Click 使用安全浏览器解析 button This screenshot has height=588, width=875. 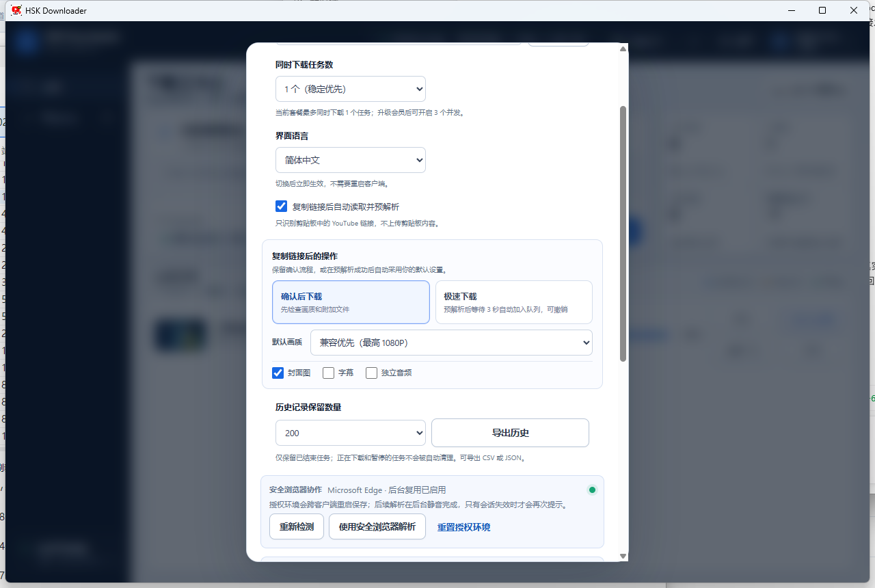[377, 526]
